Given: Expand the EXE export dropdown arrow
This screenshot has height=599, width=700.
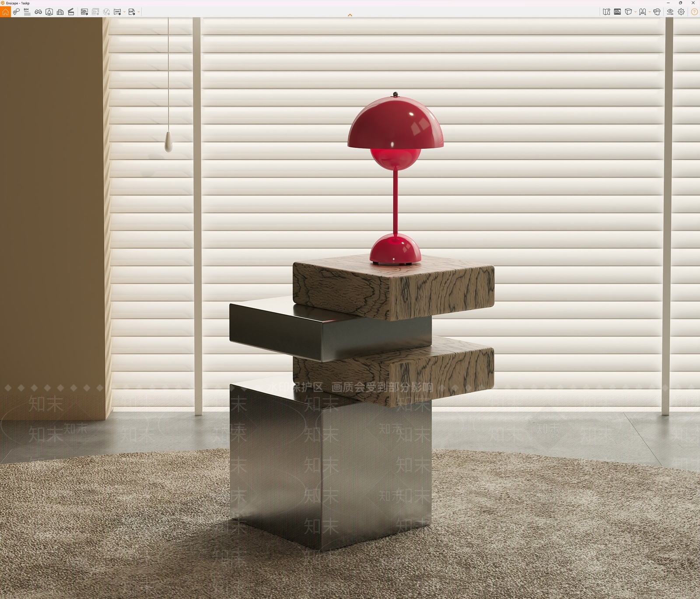Looking at the screenshot, I should 139,12.
